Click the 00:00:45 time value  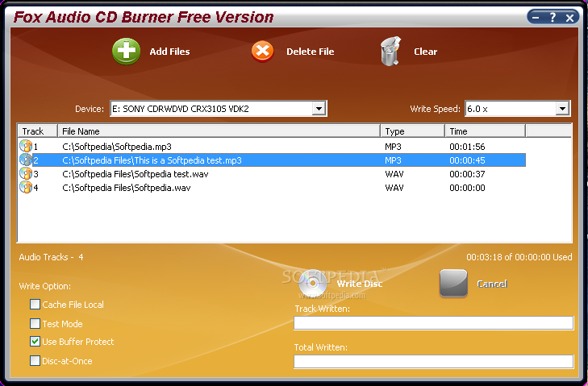click(467, 160)
